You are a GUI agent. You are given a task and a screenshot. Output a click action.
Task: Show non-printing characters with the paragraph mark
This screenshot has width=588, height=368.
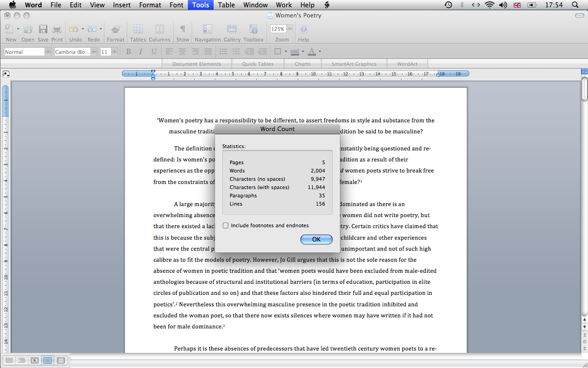tap(183, 29)
